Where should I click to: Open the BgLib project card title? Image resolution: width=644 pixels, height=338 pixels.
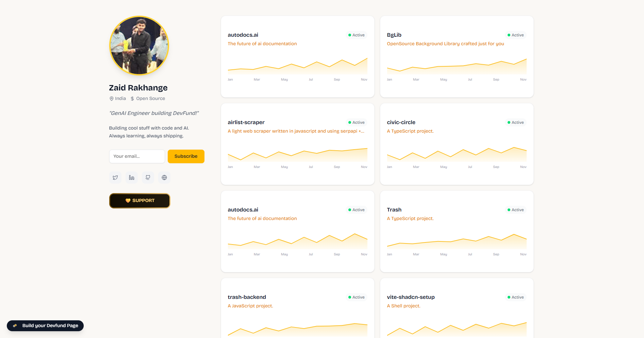pyautogui.click(x=394, y=35)
